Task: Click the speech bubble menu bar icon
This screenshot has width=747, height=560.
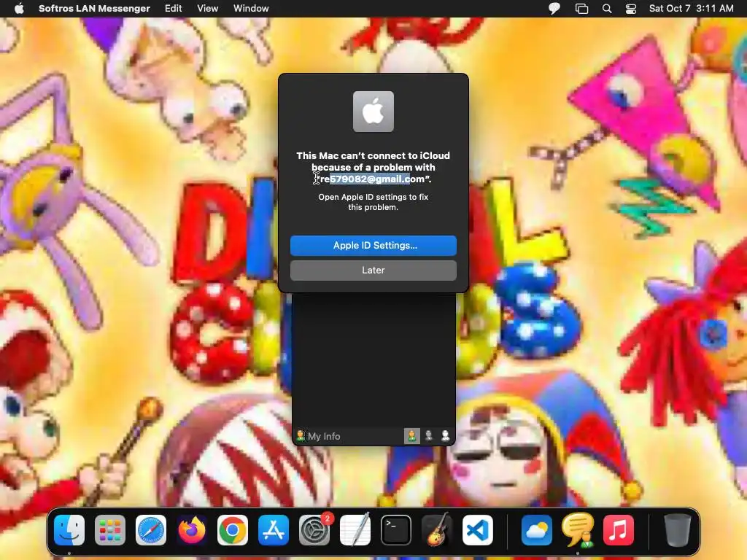Action: click(x=554, y=8)
